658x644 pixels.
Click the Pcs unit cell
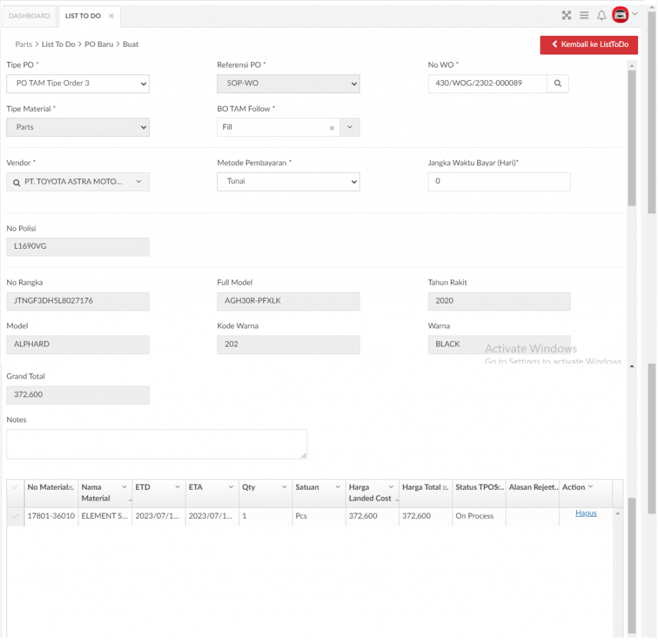(x=319, y=516)
